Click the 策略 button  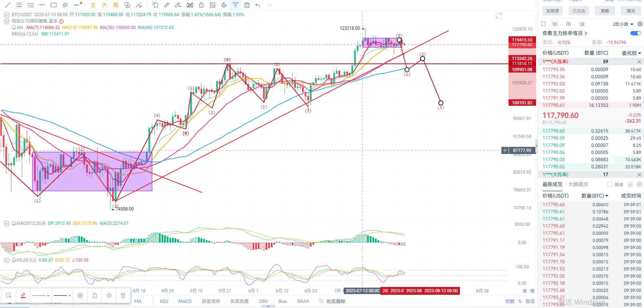coord(605,11)
